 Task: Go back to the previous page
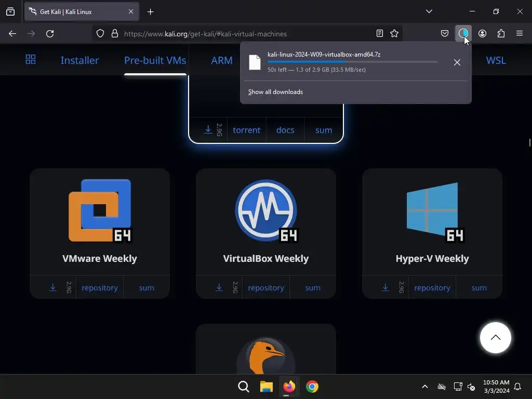(x=12, y=34)
